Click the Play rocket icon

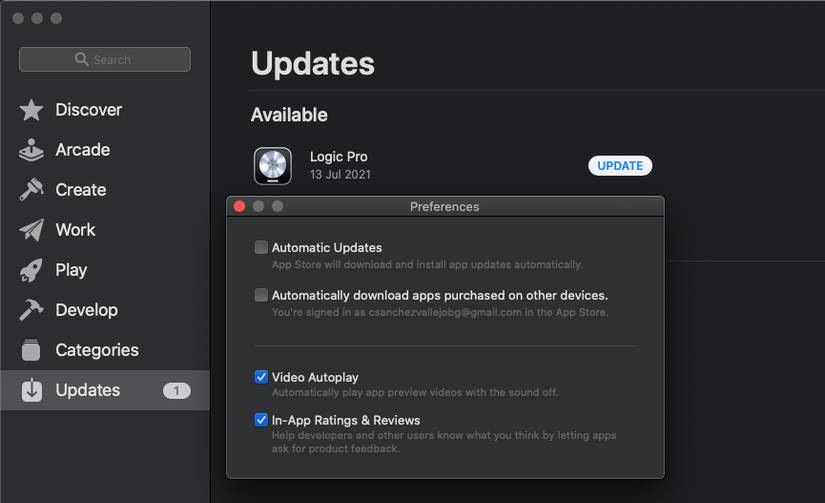pos(31,270)
